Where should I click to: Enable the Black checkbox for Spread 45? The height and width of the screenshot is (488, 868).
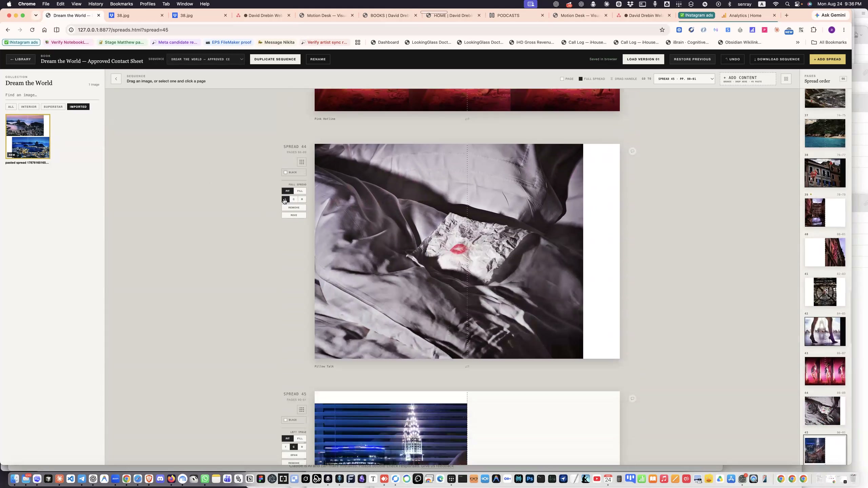(x=285, y=420)
